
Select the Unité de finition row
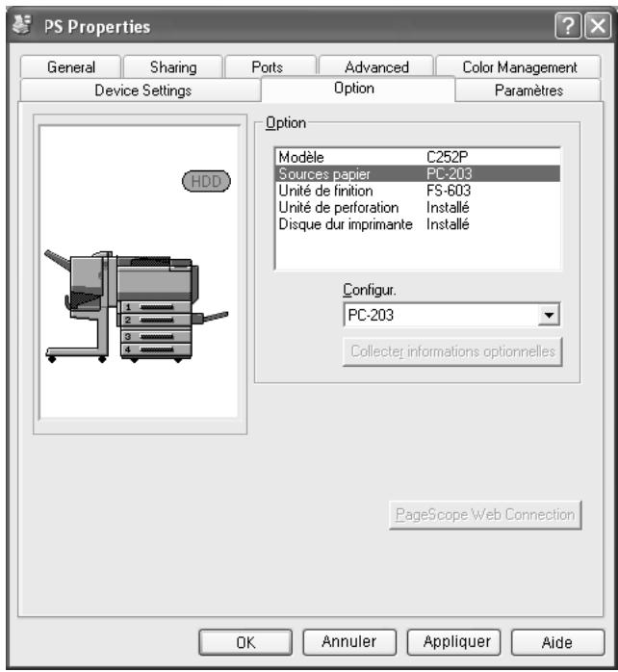(417, 191)
